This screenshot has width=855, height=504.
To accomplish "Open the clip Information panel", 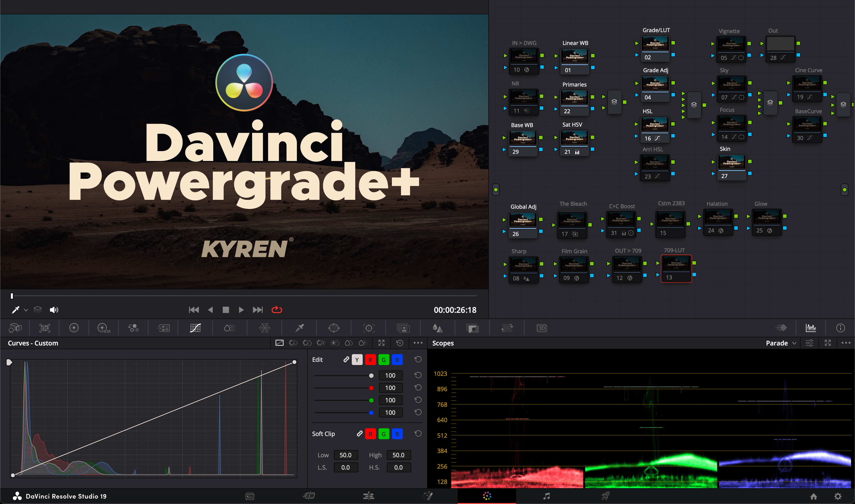I will pos(840,328).
